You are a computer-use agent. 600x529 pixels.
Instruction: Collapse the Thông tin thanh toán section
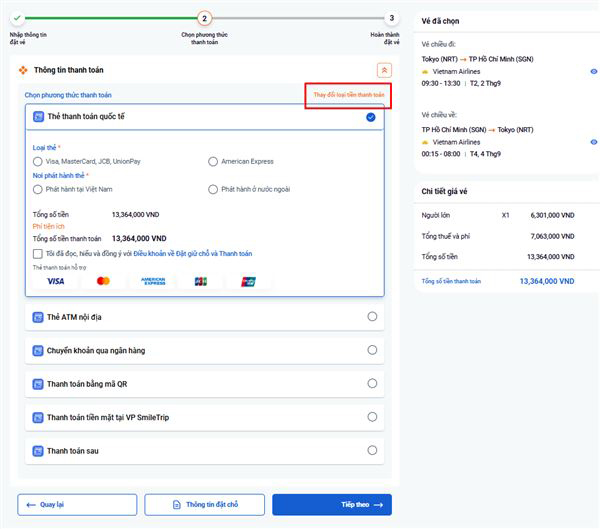(x=384, y=70)
